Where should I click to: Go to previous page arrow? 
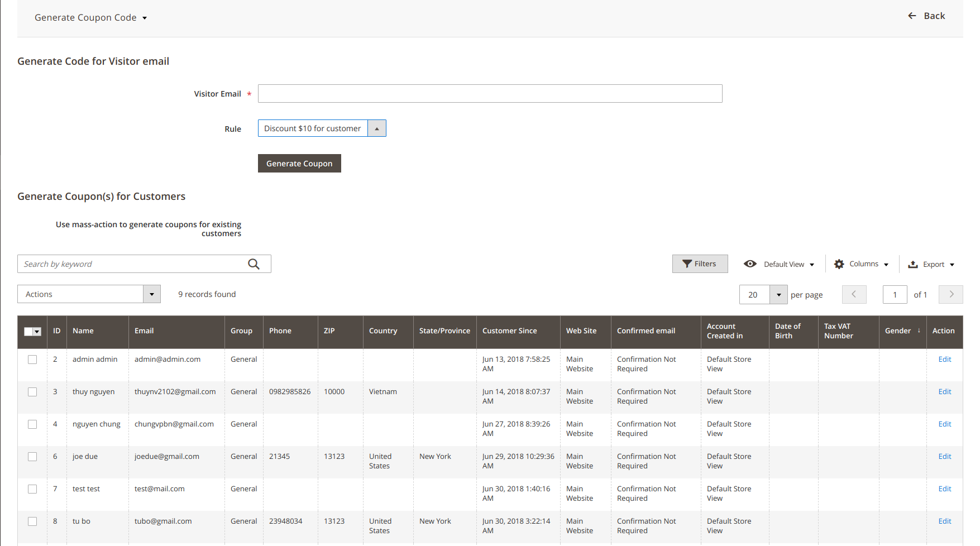pyautogui.click(x=854, y=294)
